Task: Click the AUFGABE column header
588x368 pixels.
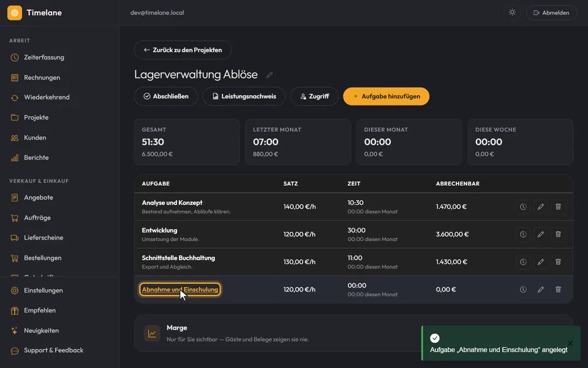Action: tap(156, 183)
